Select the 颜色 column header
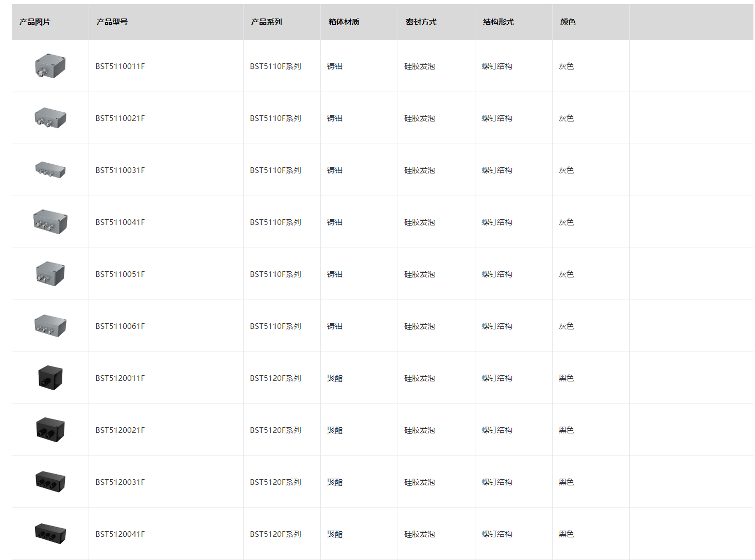The width and height of the screenshot is (755, 560). pos(568,22)
